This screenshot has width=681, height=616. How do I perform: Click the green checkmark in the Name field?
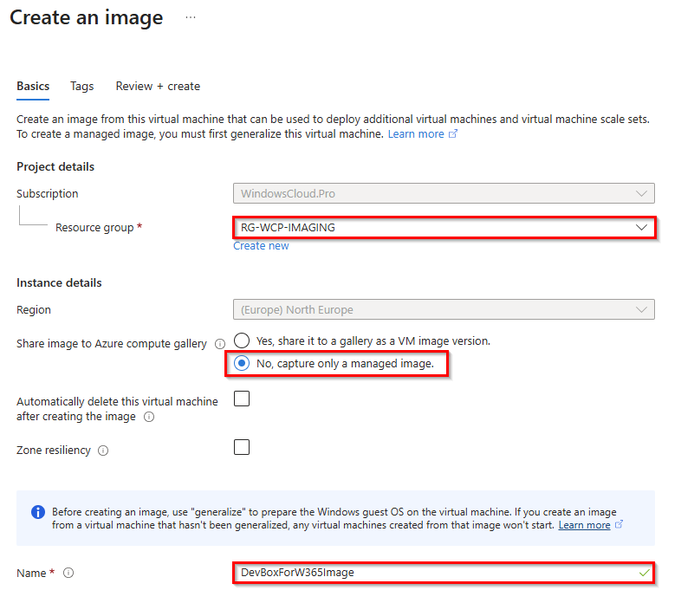[x=642, y=573]
